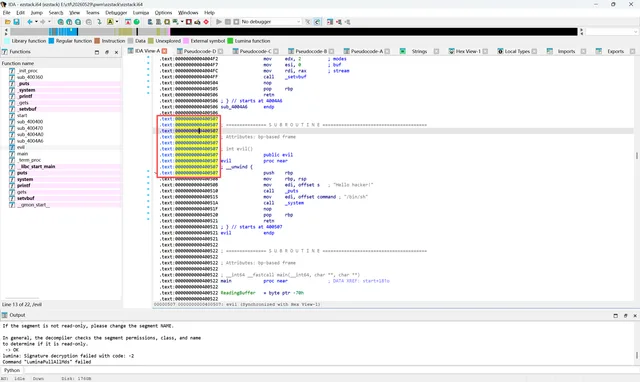Click the red-framed A toolbar icon
The height and width of the screenshot is (382, 640).
coord(128,22)
